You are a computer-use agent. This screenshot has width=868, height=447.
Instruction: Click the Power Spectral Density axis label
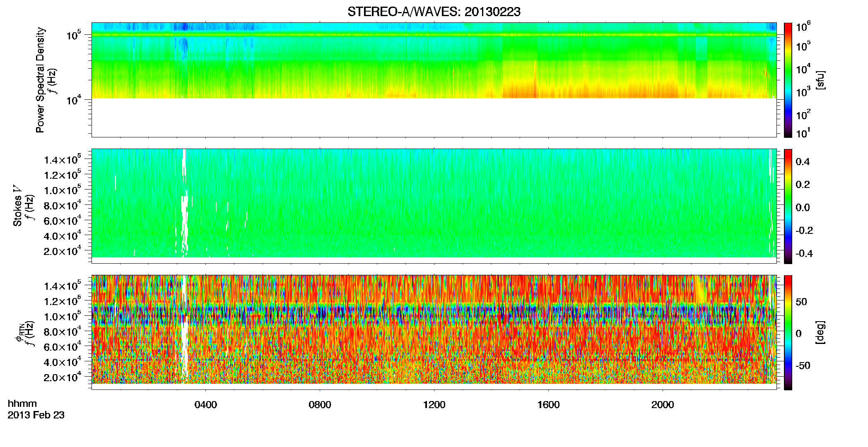coord(40,80)
